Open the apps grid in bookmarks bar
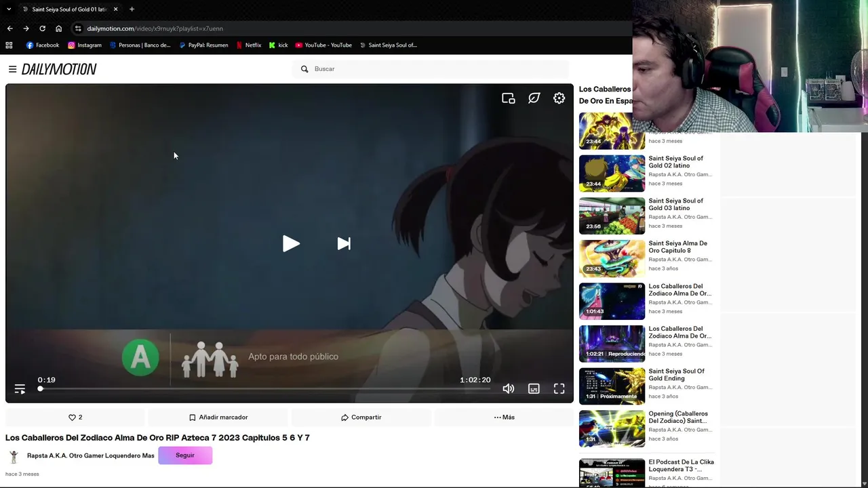Viewport: 868px width, 488px height. 9,45
